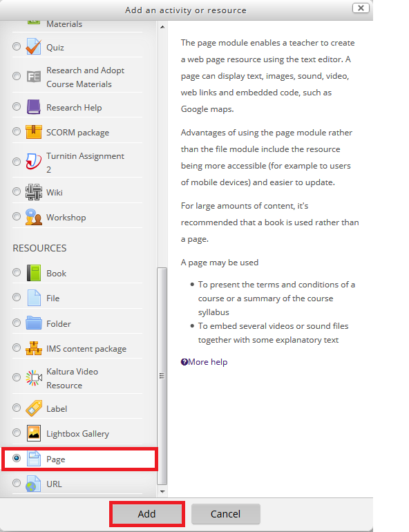Select the Quiz radio button

click(17, 46)
